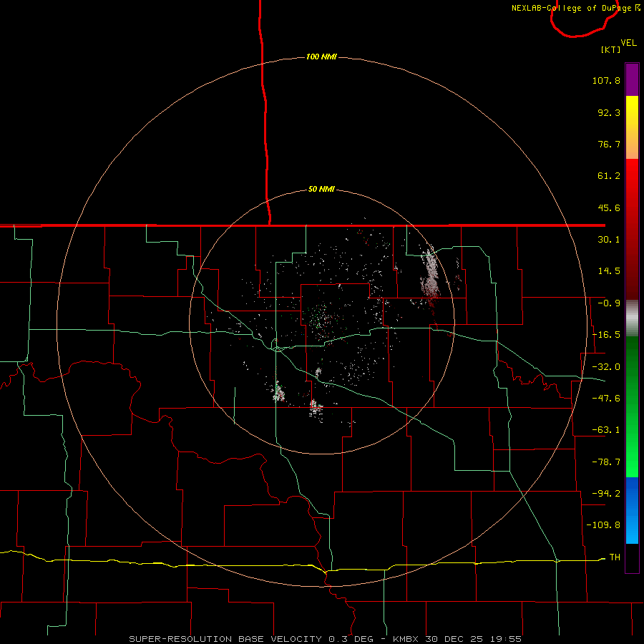Screen dimensions: 644x644
Task: Click the 107.8 value on velocity scale
Action: click(606, 80)
